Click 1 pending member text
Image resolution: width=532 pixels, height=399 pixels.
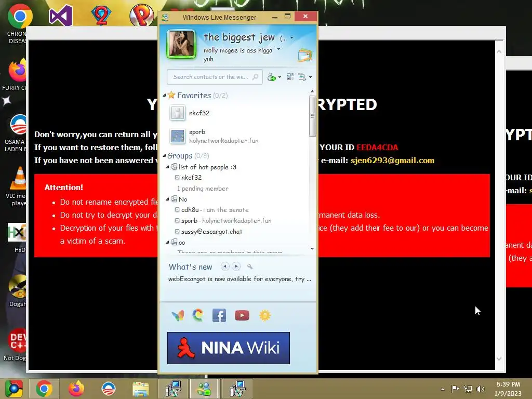click(203, 188)
